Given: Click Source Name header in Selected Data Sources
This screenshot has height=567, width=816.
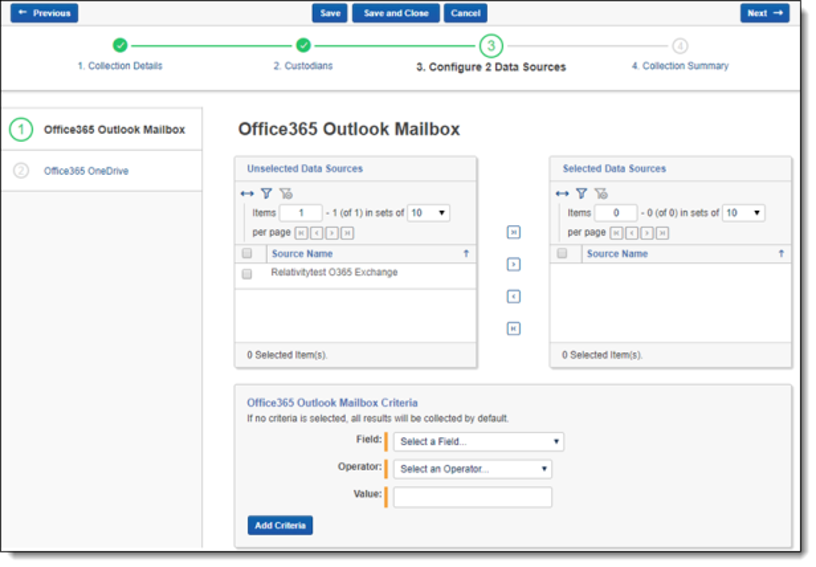Looking at the screenshot, I should point(618,254).
